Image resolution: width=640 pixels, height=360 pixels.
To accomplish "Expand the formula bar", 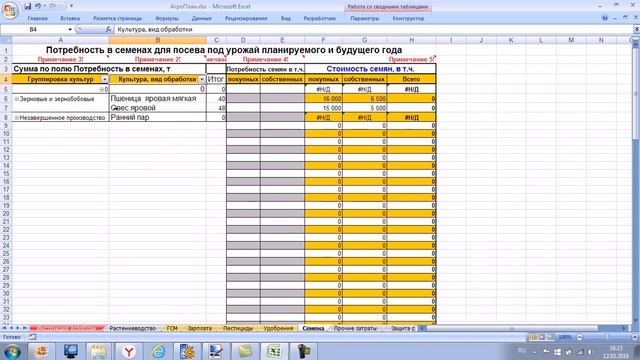I will point(636,29).
